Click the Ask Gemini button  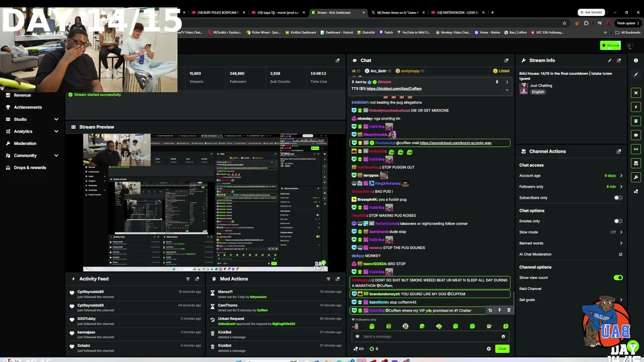coord(591,13)
